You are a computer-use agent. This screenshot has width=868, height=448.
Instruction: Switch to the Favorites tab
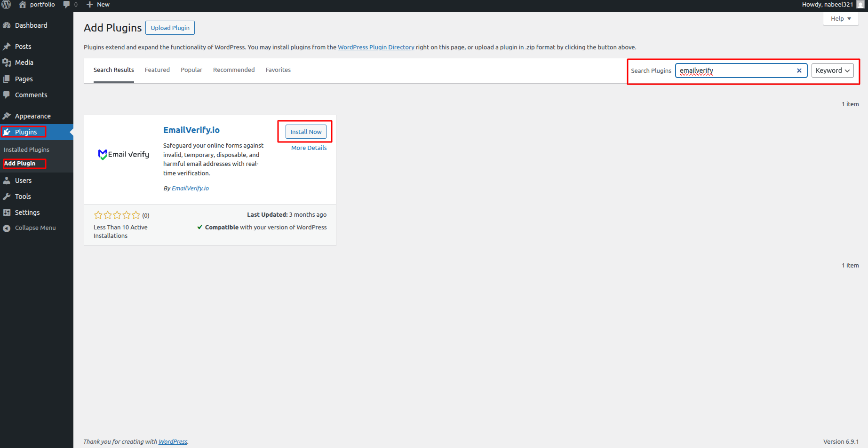pos(278,70)
